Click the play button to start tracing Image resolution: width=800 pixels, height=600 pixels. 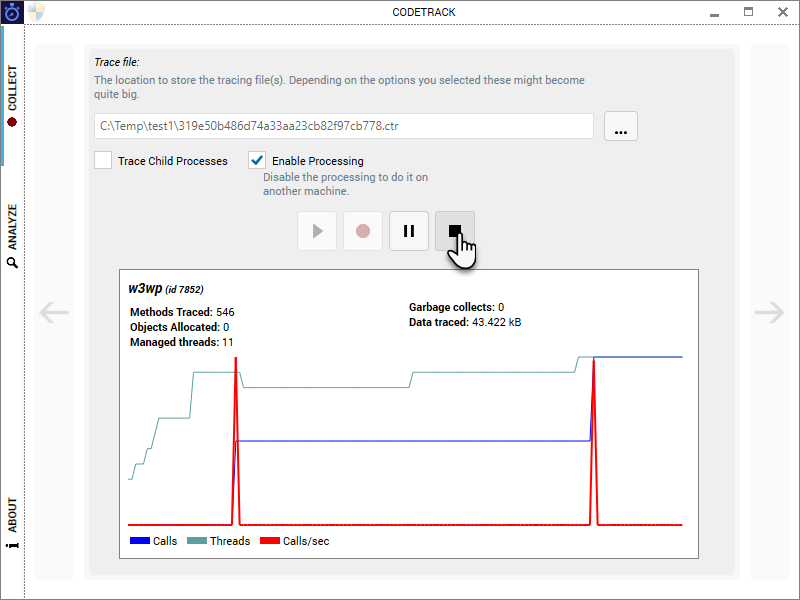tap(317, 231)
